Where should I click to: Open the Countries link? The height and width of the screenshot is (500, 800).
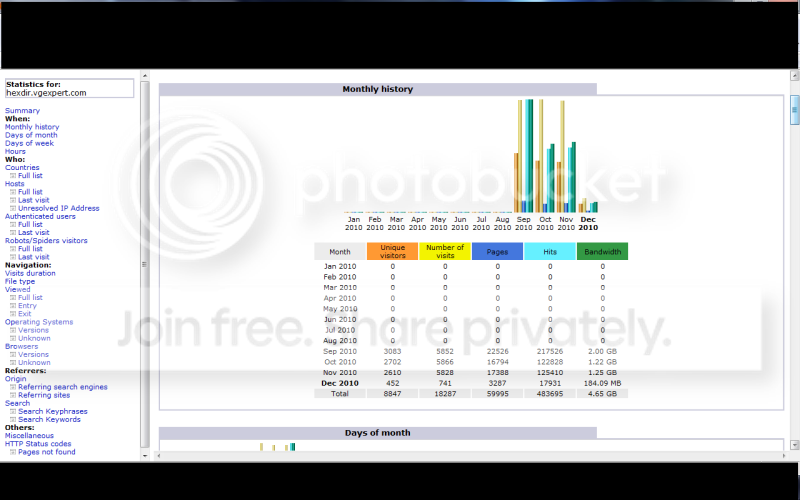pyautogui.click(x=22, y=167)
